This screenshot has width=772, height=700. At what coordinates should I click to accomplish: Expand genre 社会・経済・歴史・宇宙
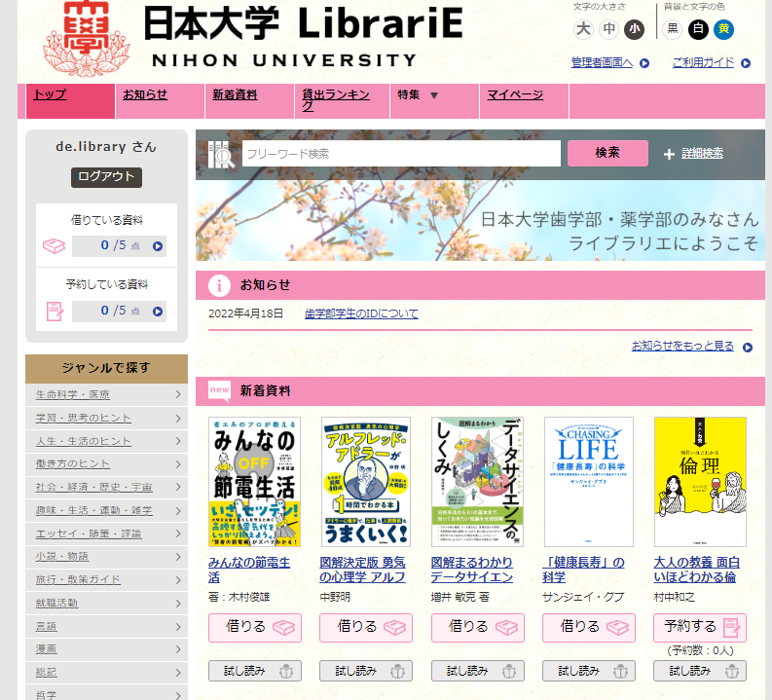click(106, 488)
